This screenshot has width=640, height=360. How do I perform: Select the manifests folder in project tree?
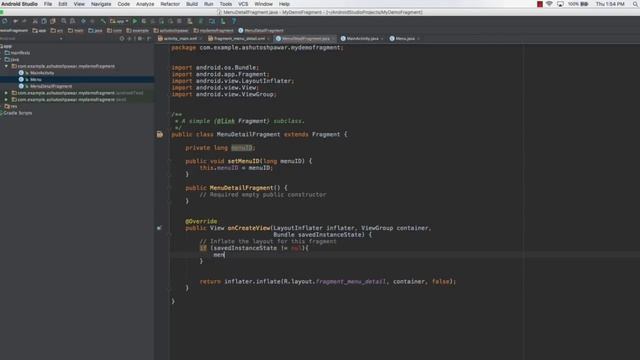point(17,53)
